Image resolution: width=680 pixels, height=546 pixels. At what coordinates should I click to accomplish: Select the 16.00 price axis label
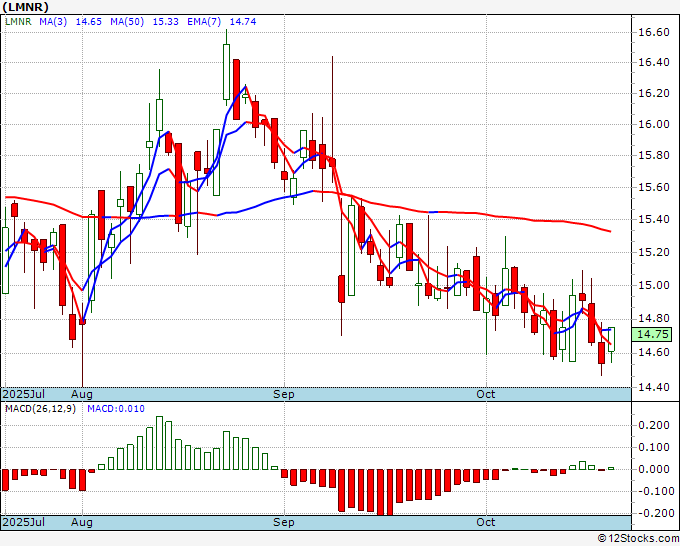(654, 124)
